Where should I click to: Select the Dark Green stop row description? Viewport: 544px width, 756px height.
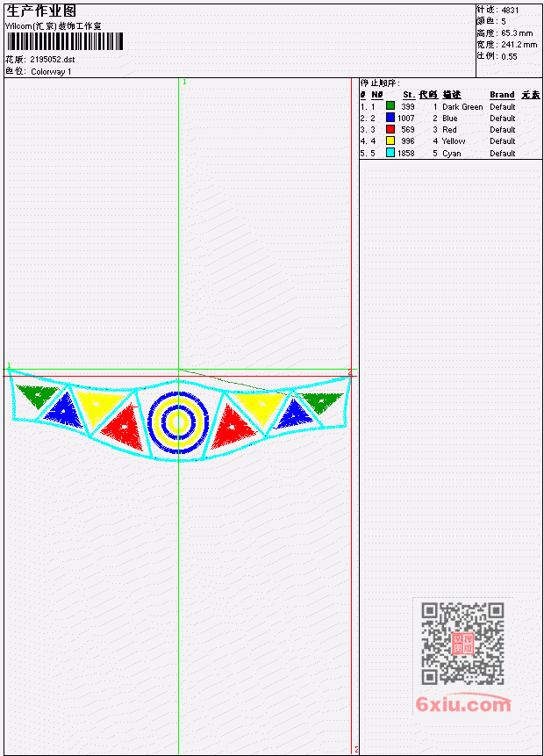(462, 106)
